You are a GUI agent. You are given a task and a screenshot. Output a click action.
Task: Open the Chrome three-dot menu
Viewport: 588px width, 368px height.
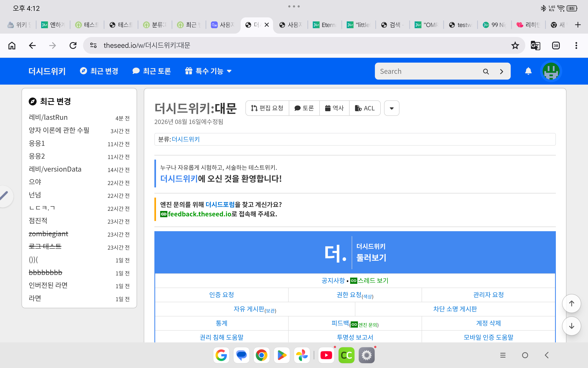coord(576,46)
